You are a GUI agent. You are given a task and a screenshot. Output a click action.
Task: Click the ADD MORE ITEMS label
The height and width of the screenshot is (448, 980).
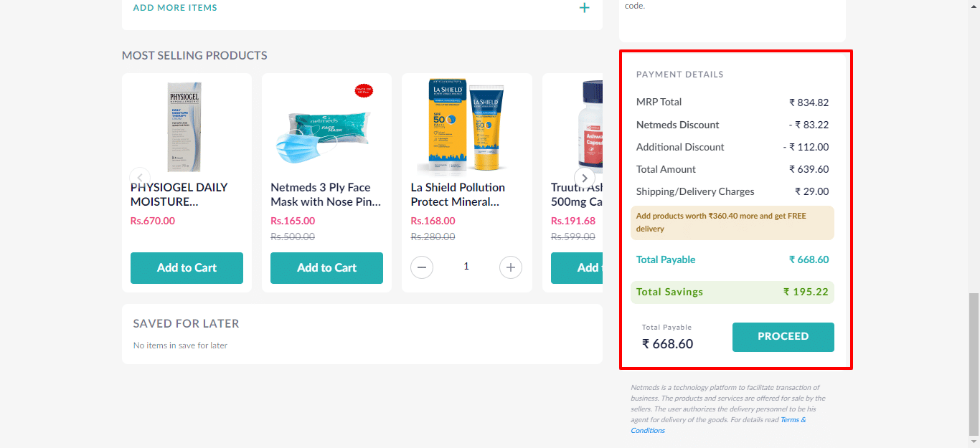[x=175, y=8]
